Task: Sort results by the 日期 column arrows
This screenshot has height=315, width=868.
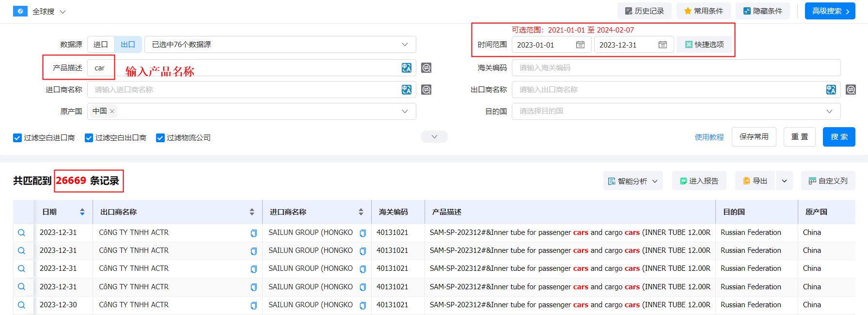Action: (x=82, y=212)
